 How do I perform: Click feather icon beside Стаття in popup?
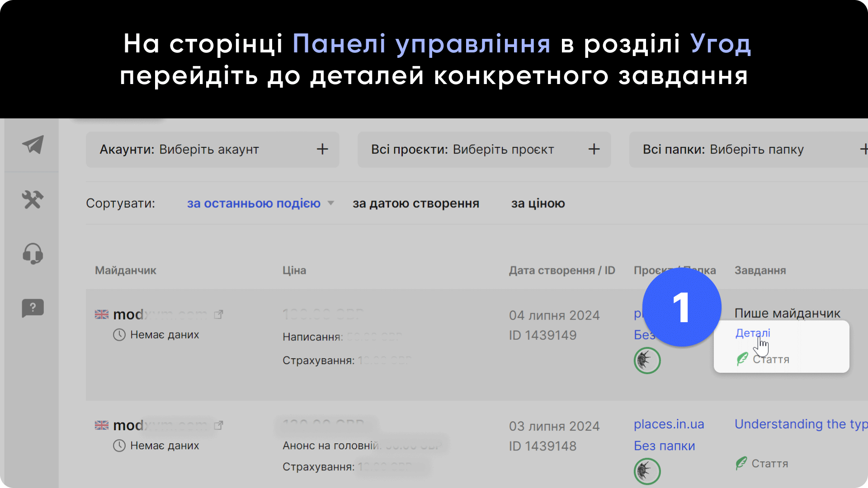(742, 359)
